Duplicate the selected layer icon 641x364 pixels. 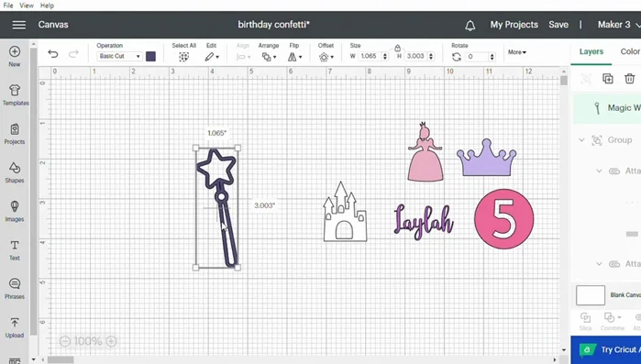click(607, 79)
